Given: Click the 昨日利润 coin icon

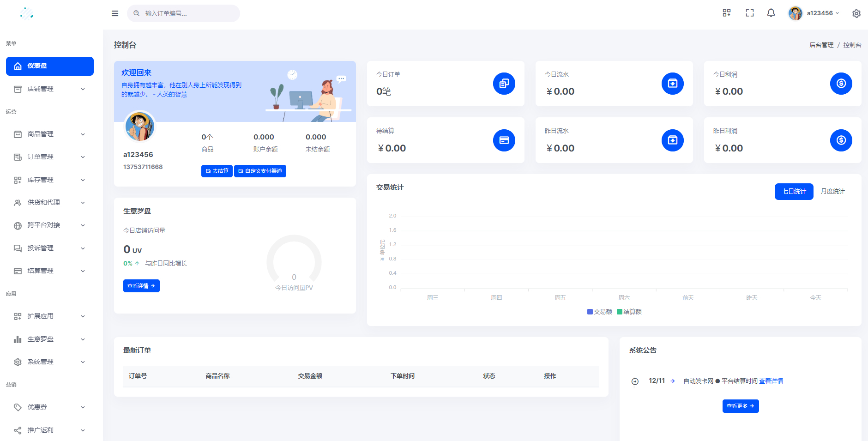Looking at the screenshot, I should tap(841, 140).
